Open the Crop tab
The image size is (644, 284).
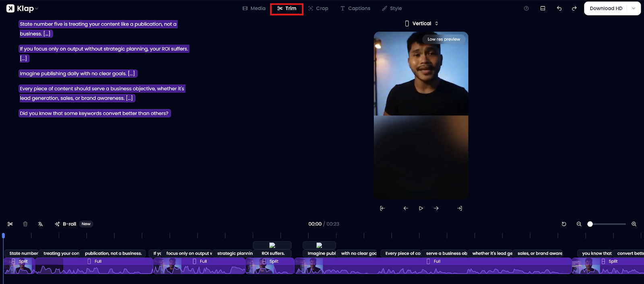(318, 8)
